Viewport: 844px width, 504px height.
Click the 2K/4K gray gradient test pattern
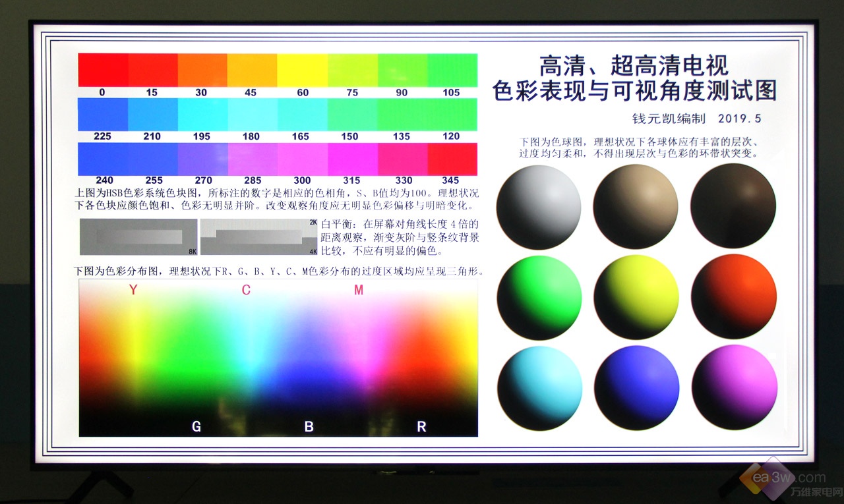259,237
